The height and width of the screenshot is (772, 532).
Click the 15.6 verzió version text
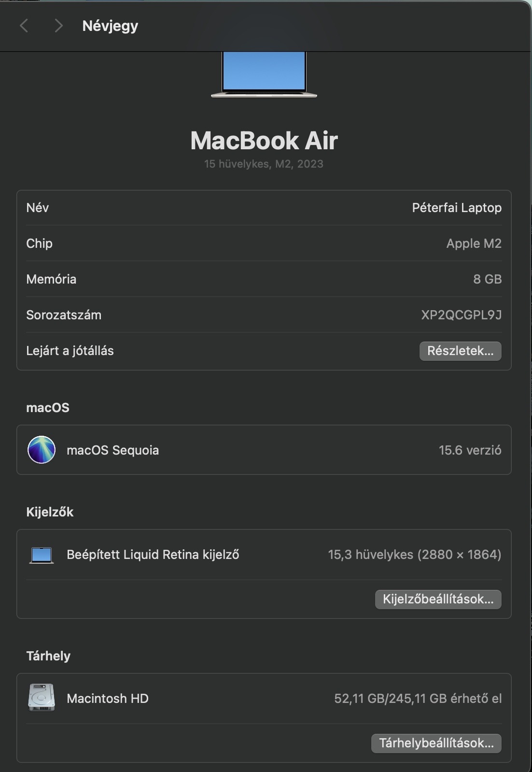470,450
